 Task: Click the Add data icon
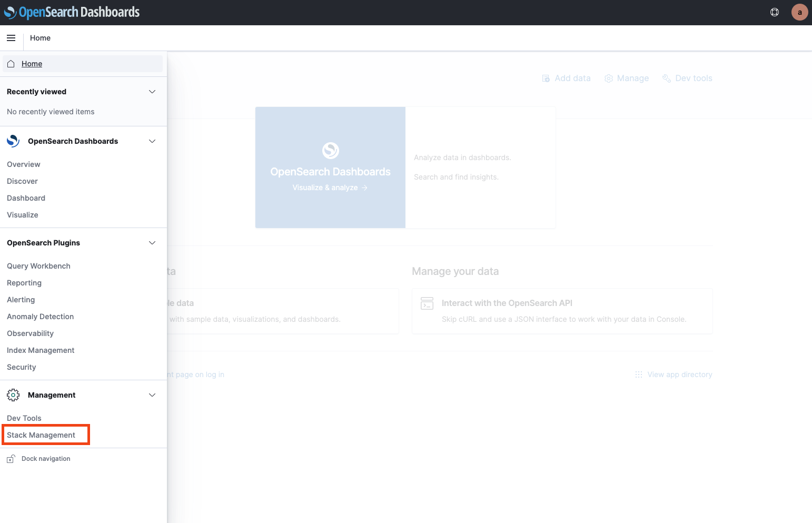tap(546, 78)
